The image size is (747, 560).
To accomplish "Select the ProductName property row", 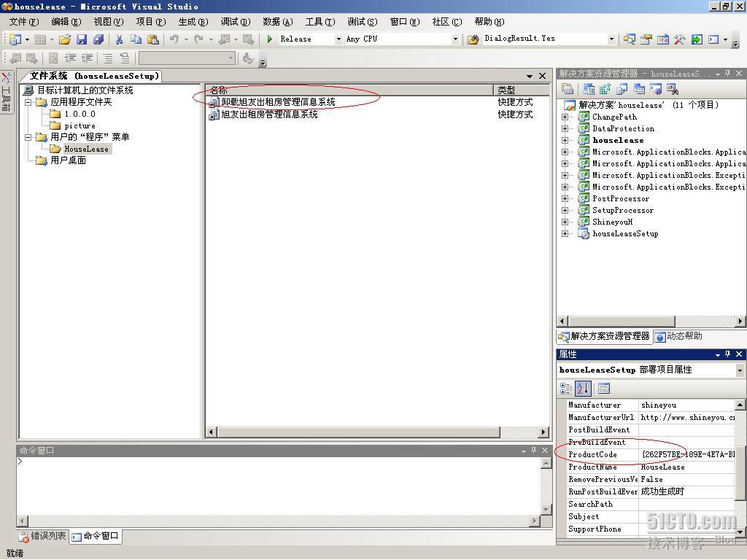I will point(651,467).
